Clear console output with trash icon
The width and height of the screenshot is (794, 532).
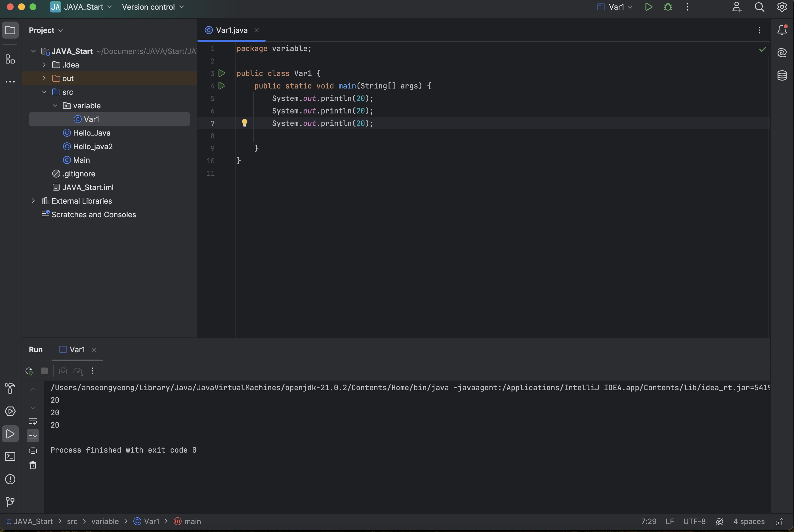pyautogui.click(x=33, y=465)
